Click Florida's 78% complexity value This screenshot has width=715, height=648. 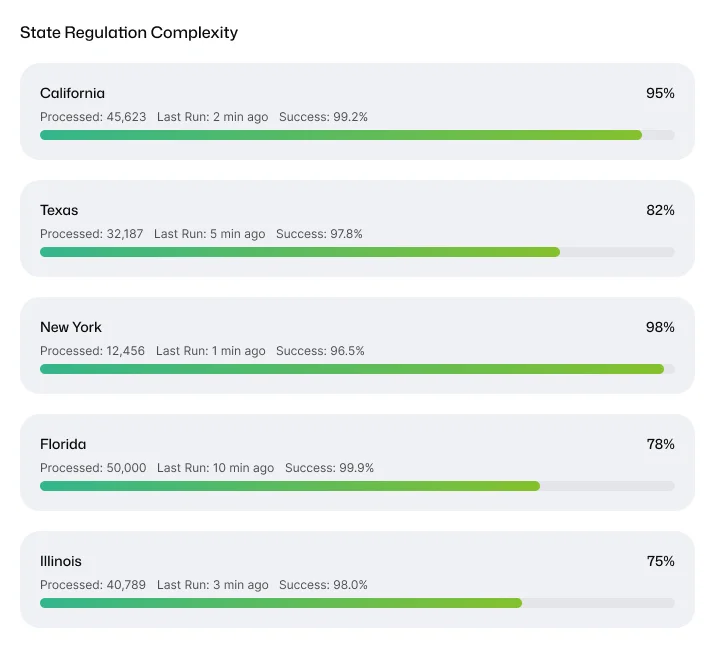[660, 444]
